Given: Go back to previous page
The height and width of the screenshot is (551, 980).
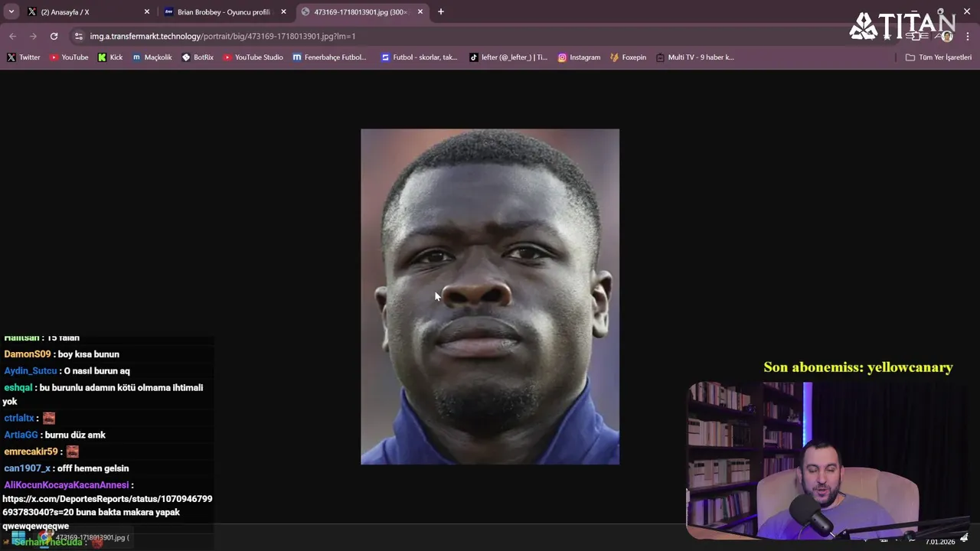Looking at the screenshot, I should pyautogui.click(x=12, y=36).
